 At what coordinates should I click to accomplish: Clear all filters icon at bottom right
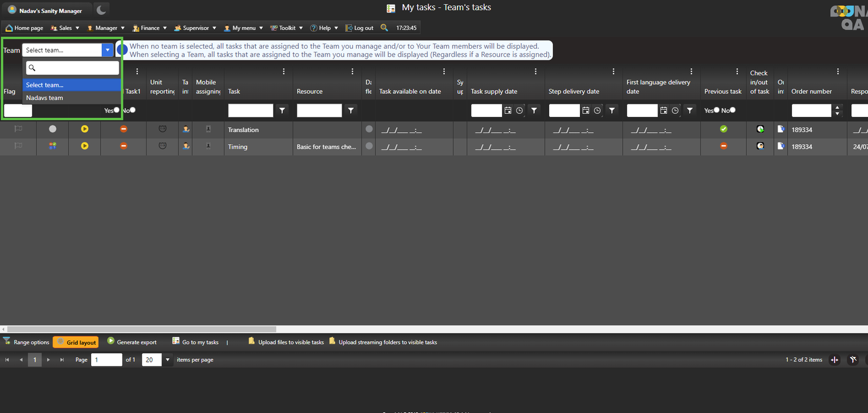853,360
